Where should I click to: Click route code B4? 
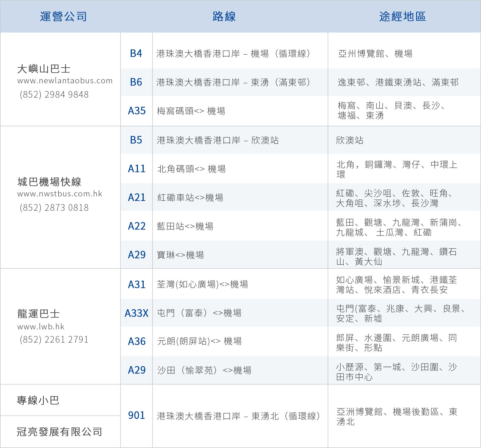(136, 54)
